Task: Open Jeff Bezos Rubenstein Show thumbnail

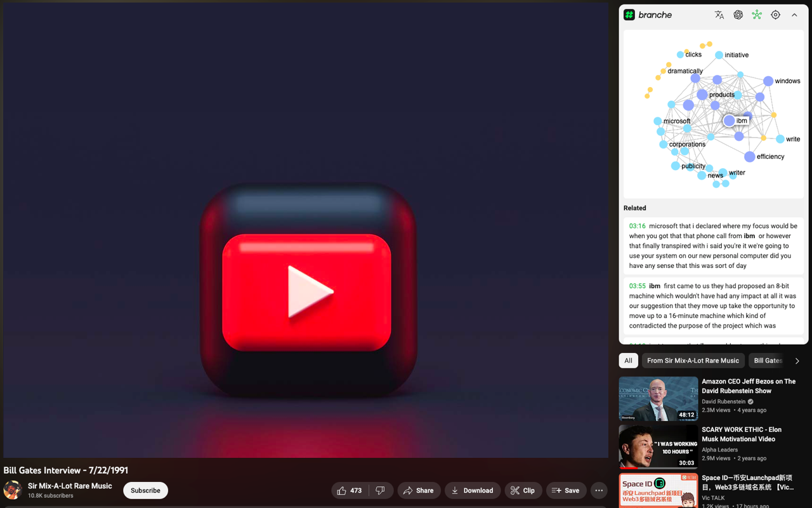Action: [x=658, y=399]
